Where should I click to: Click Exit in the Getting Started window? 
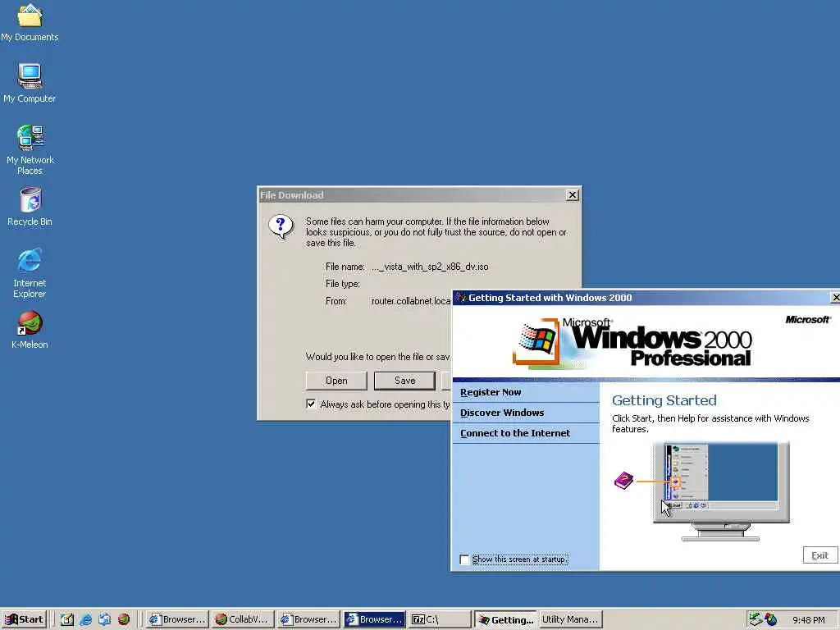tap(820, 555)
